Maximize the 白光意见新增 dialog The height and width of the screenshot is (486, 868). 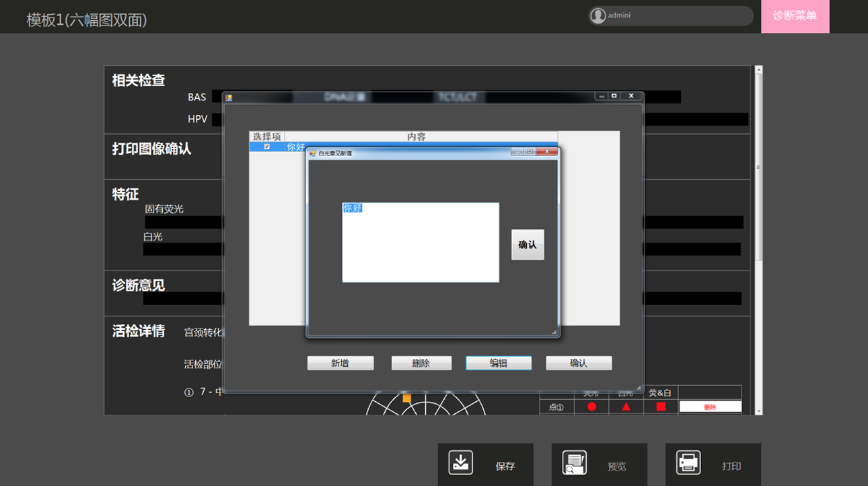[530, 152]
